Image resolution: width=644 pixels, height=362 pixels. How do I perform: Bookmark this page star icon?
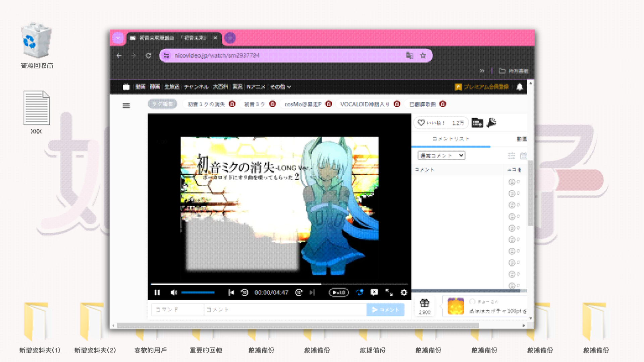pos(423,56)
